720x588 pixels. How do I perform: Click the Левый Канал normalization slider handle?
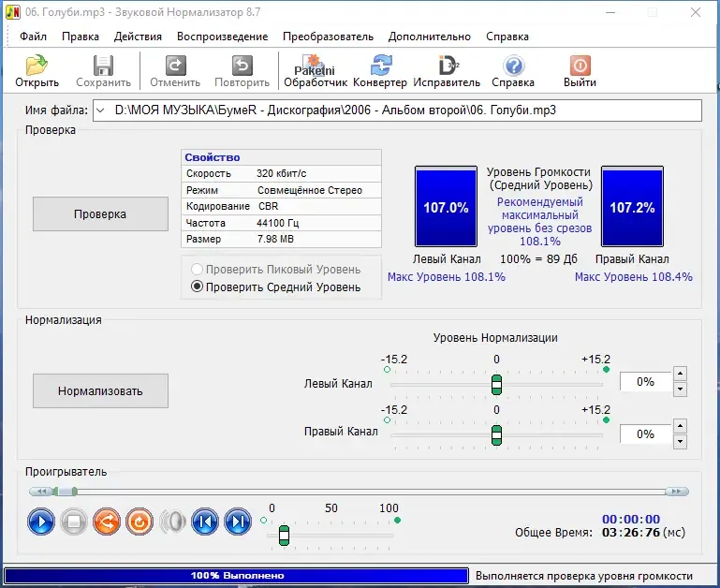pos(496,385)
